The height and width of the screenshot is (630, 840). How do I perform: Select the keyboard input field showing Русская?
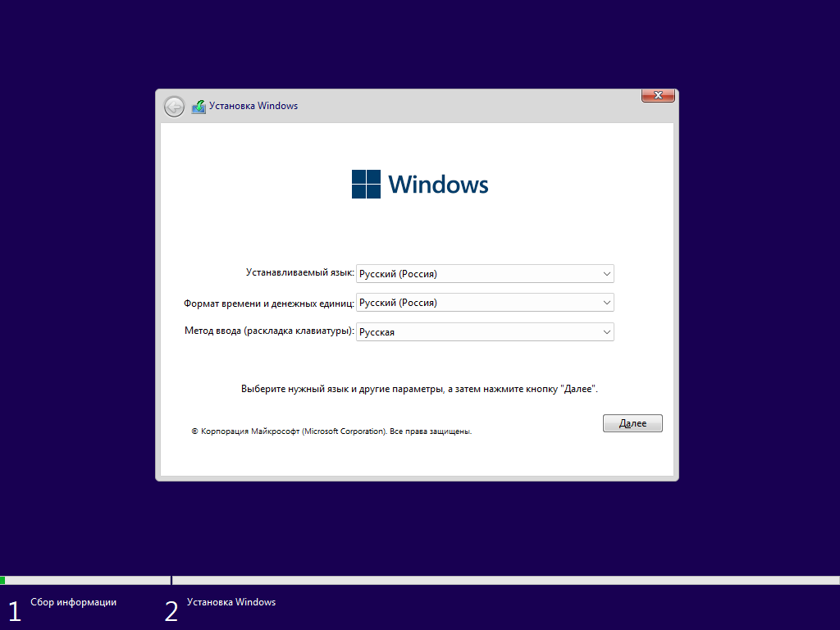point(459,331)
